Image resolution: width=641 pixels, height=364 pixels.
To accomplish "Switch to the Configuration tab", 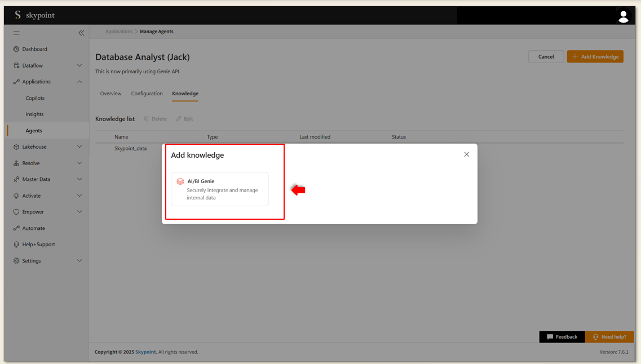I will point(147,94).
